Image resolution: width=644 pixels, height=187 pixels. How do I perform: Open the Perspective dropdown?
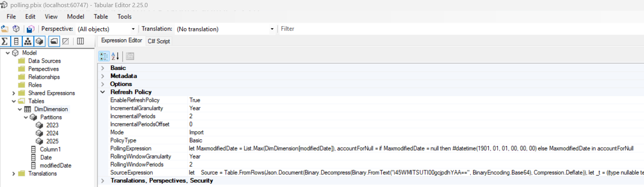133,29
